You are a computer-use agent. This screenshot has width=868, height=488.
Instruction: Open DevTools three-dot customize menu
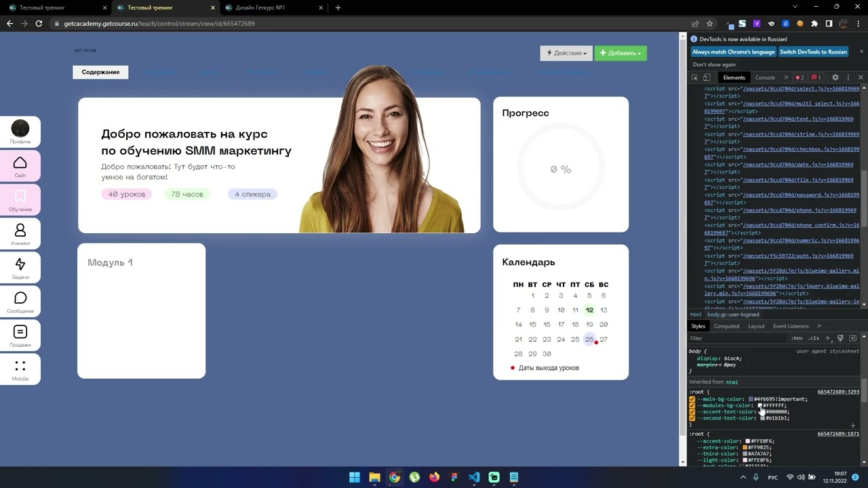point(848,77)
